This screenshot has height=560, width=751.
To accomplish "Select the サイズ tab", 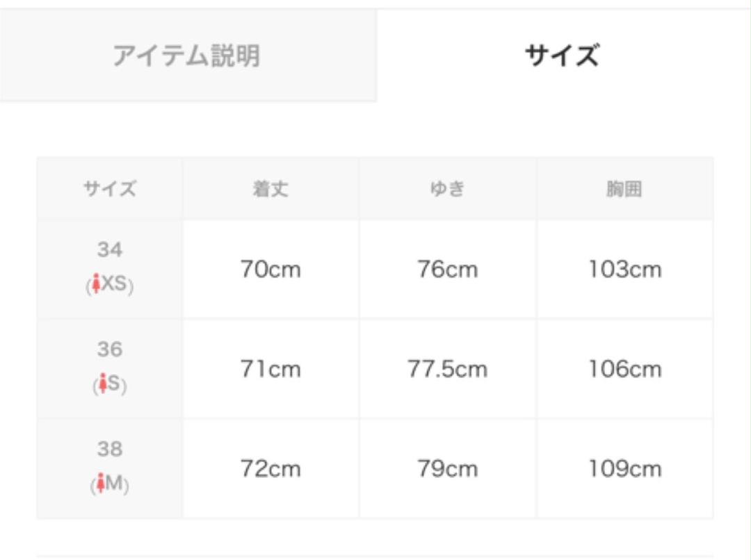I will 563,56.
